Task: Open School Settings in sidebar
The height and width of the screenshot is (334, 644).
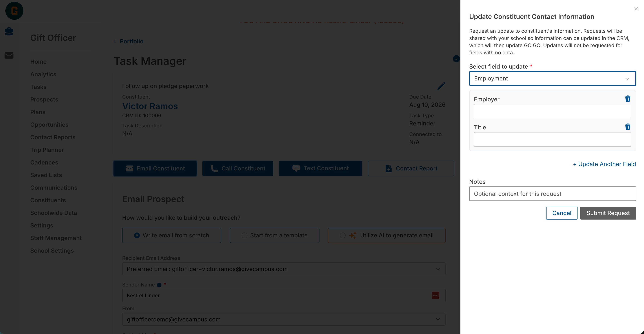Action: click(52, 251)
